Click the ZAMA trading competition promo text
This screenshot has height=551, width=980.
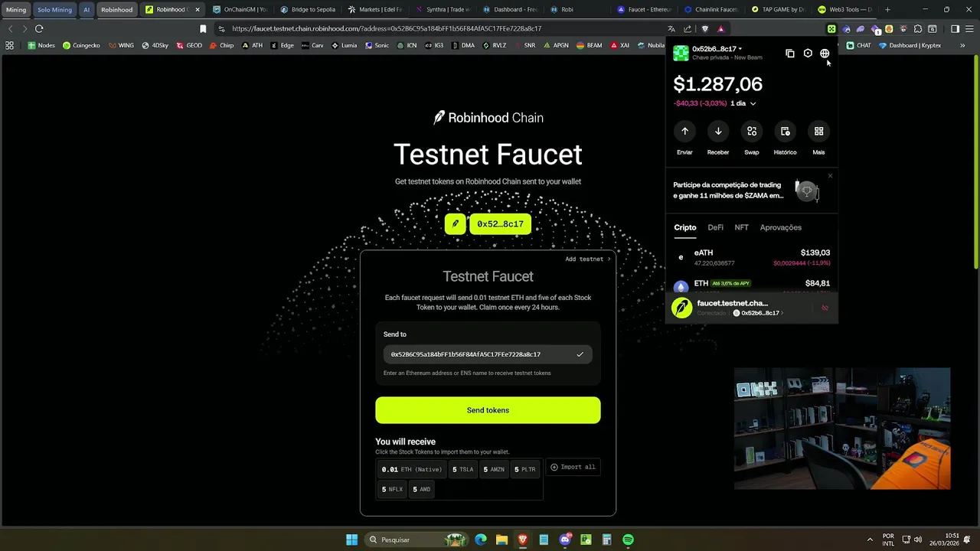click(728, 190)
